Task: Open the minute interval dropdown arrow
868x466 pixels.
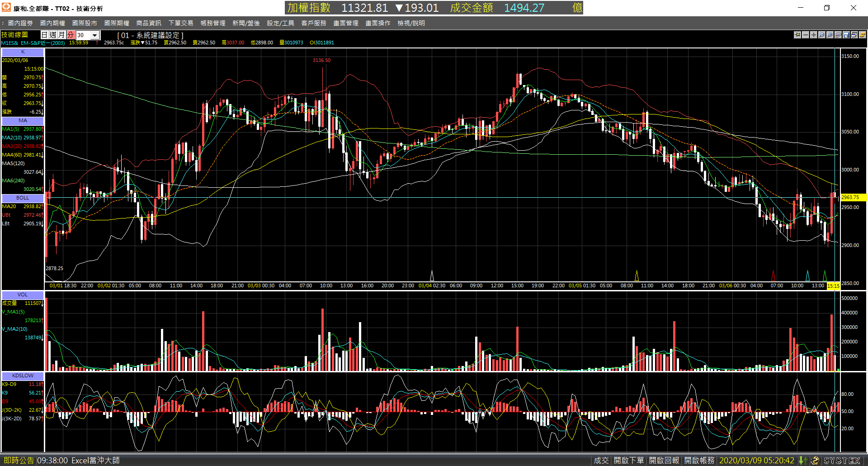Action: (x=94, y=35)
